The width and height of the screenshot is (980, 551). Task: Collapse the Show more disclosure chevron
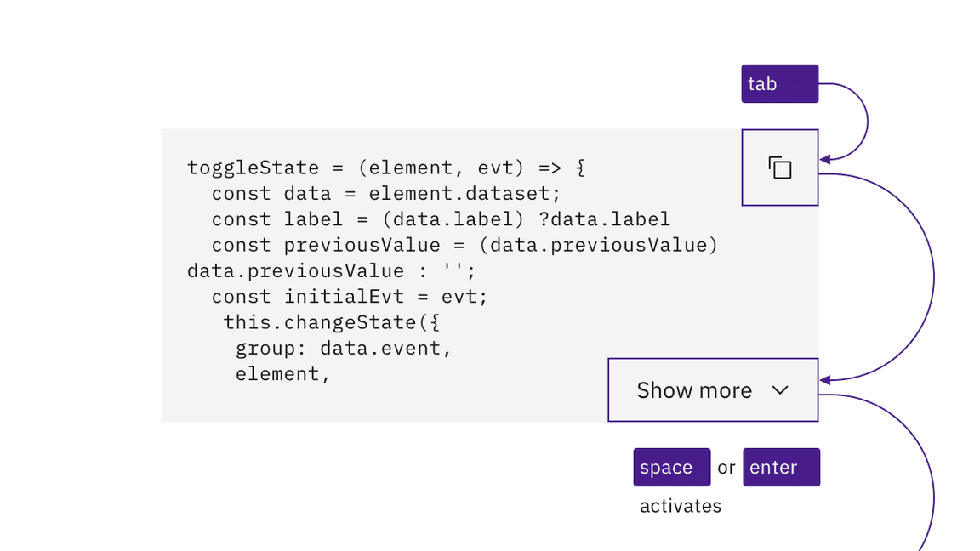click(x=778, y=390)
